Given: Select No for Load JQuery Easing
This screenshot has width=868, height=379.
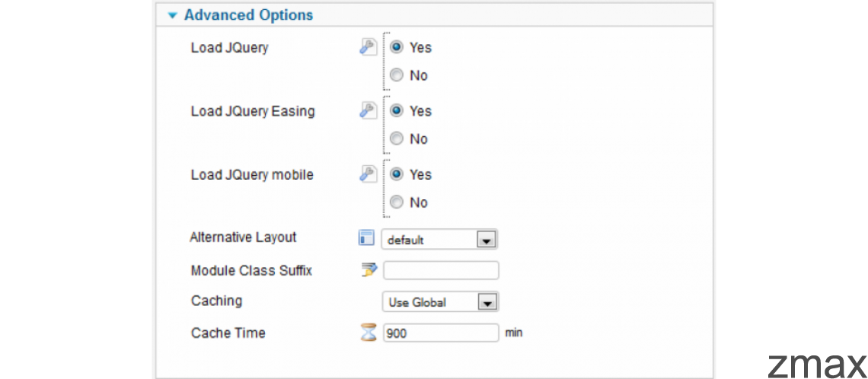Looking at the screenshot, I should pyautogui.click(x=397, y=139).
